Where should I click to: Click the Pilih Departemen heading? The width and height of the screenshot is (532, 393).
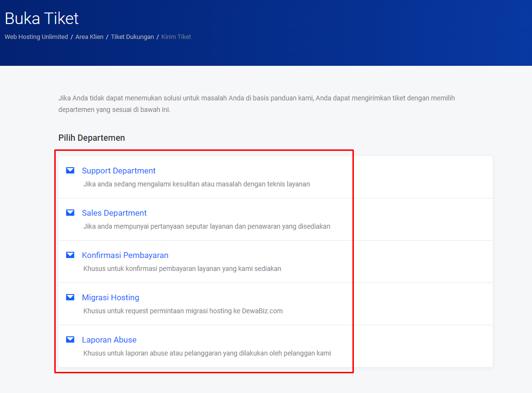click(92, 138)
